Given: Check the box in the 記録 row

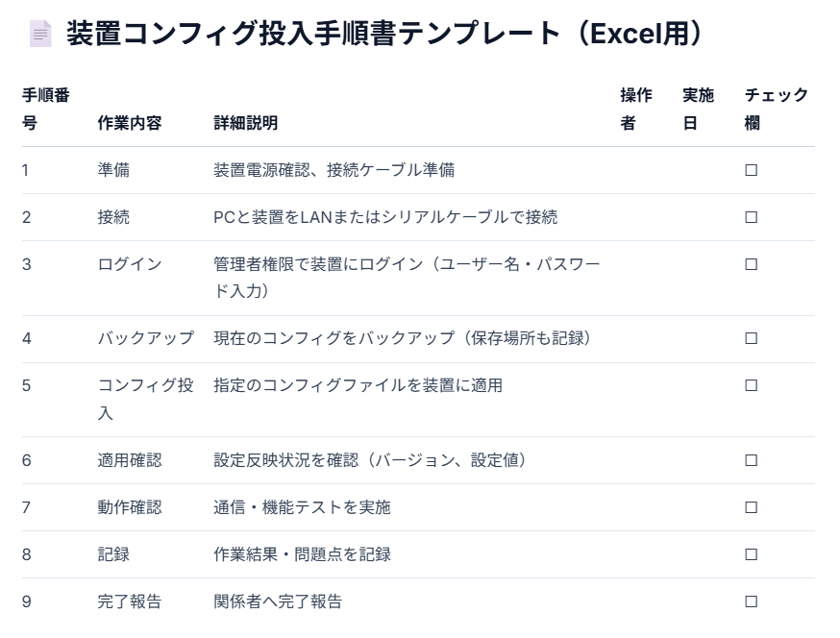Looking at the screenshot, I should tap(752, 554).
